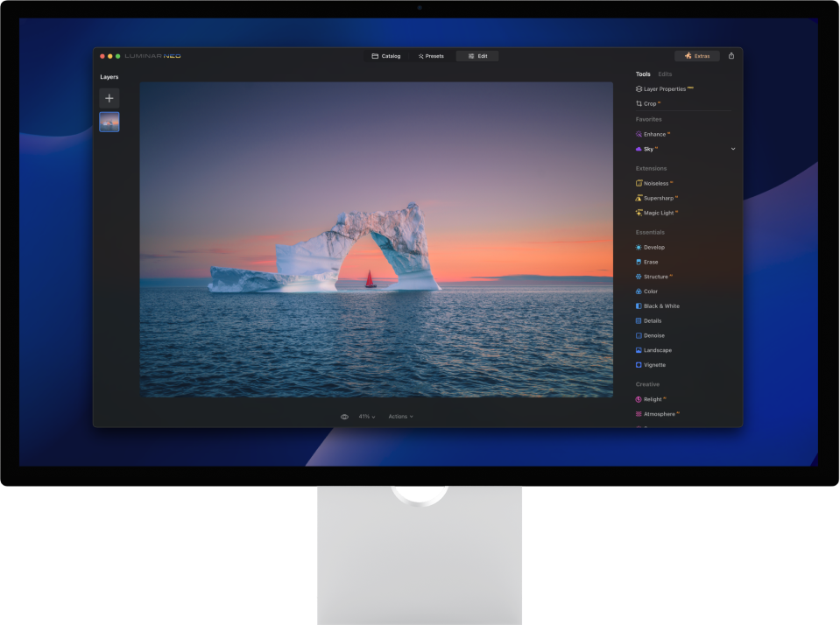Click the Extras button

698,55
